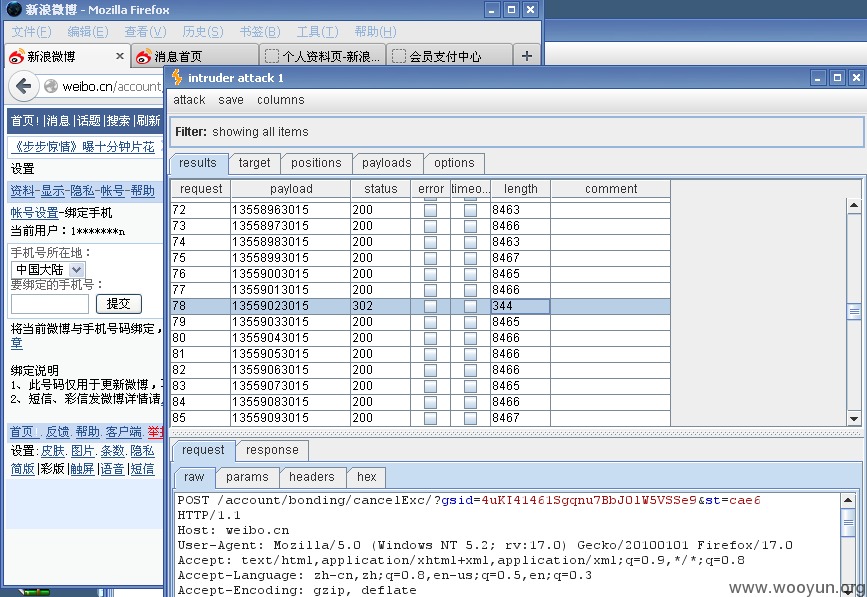867x597 pixels.
Task: Open the columns menu
Action: [x=280, y=100]
